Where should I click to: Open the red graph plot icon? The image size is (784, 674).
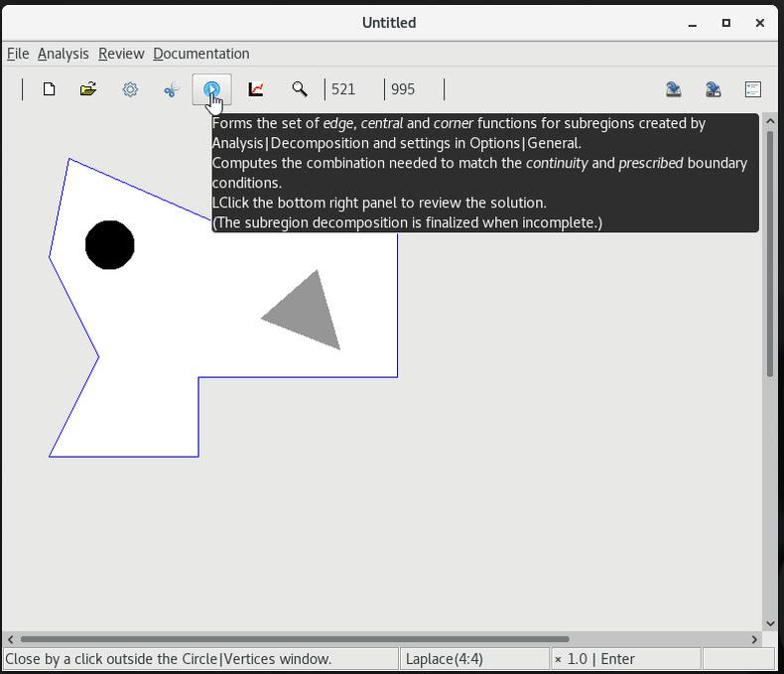point(256,89)
